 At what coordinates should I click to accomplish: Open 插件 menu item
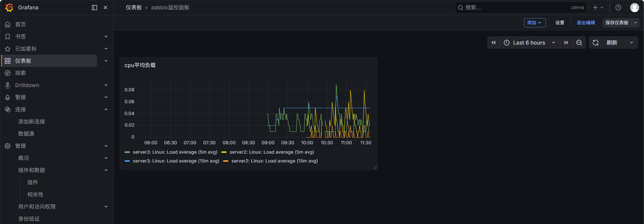tap(33, 182)
